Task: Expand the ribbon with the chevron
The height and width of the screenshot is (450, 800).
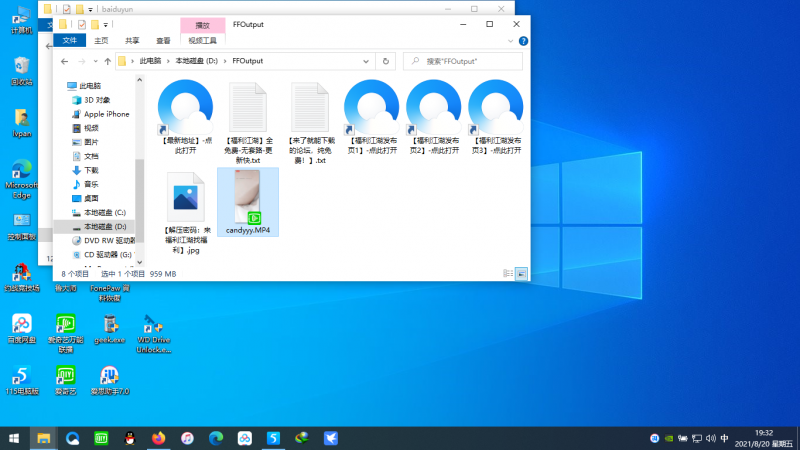Action: [x=511, y=41]
